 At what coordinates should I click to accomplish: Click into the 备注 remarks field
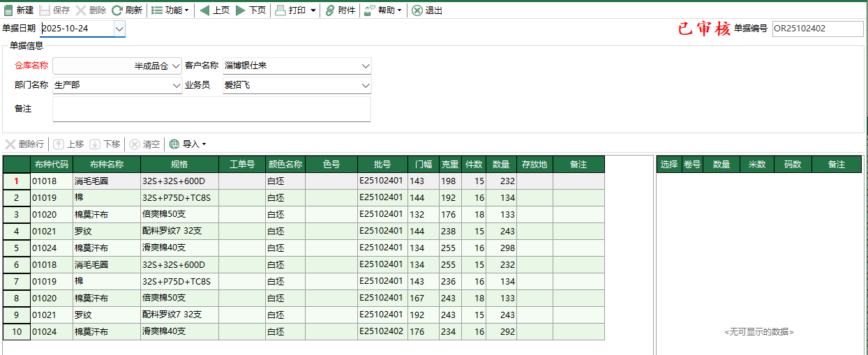211,109
